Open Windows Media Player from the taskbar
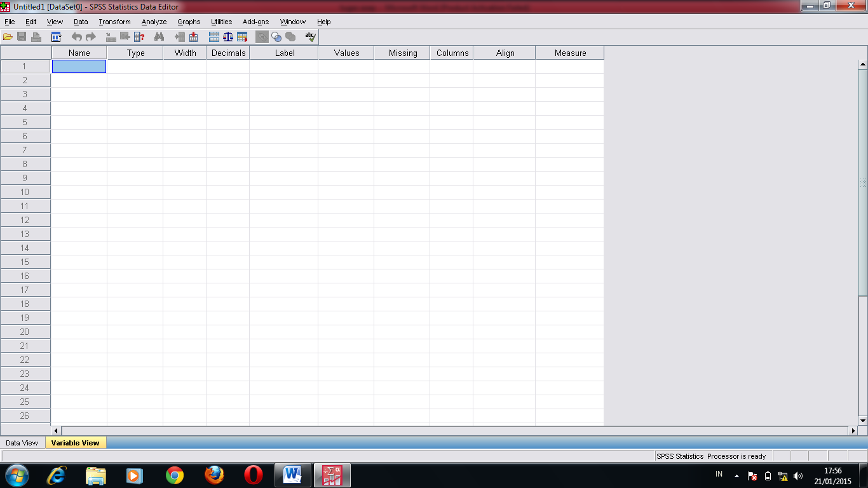This screenshot has height=488, width=868. click(135, 475)
